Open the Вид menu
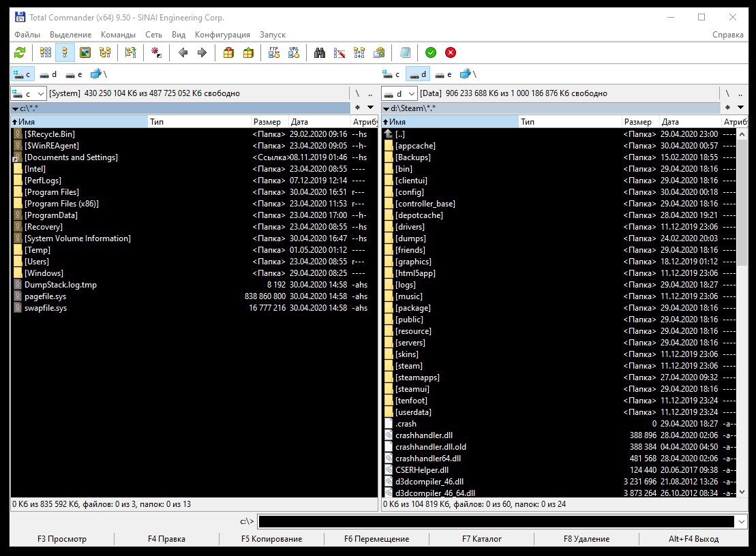The image size is (756, 556). [x=179, y=35]
